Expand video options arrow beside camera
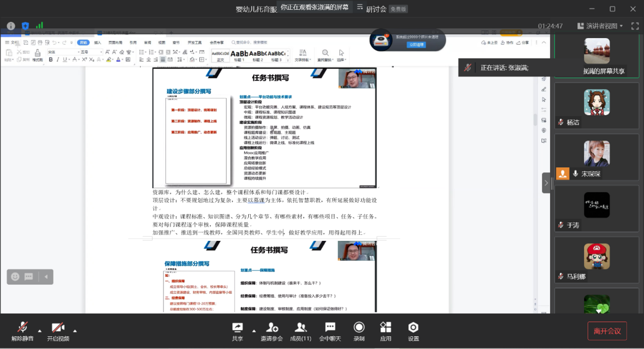The width and height of the screenshot is (644, 349). pos(75,328)
